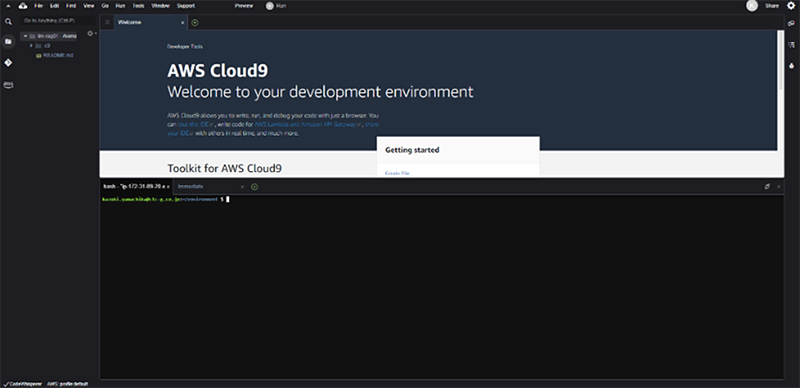The image size is (800, 388).
Task: Open the Find menu
Action: [70, 6]
